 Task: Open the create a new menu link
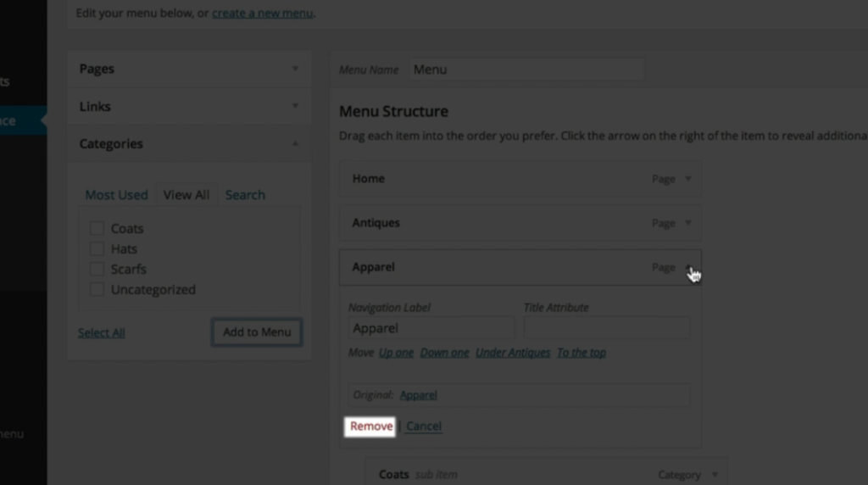(x=263, y=13)
